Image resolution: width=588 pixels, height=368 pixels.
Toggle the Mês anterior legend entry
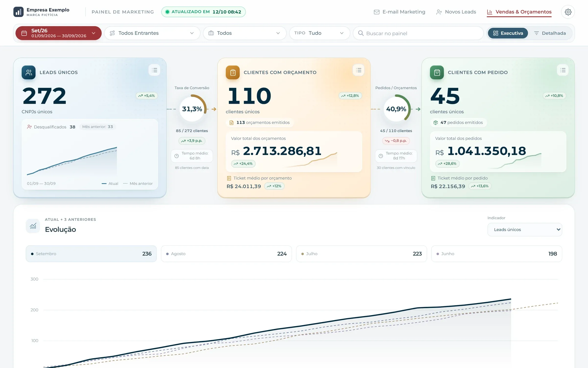click(138, 184)
